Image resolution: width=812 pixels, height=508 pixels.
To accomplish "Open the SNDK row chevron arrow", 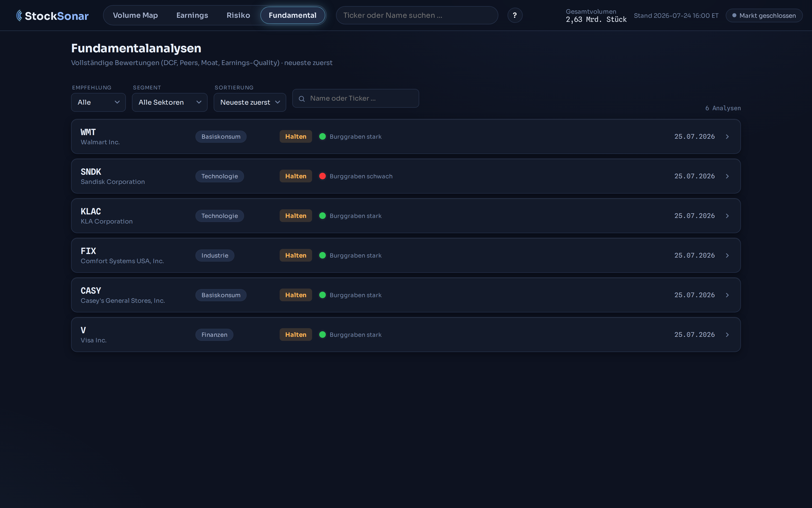I will 727,176.
